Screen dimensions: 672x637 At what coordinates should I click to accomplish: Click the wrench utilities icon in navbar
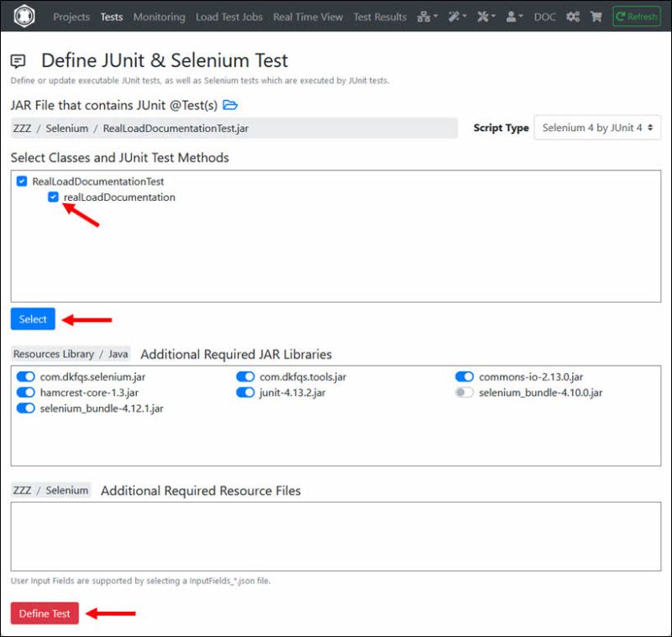(x=483, y=16)
